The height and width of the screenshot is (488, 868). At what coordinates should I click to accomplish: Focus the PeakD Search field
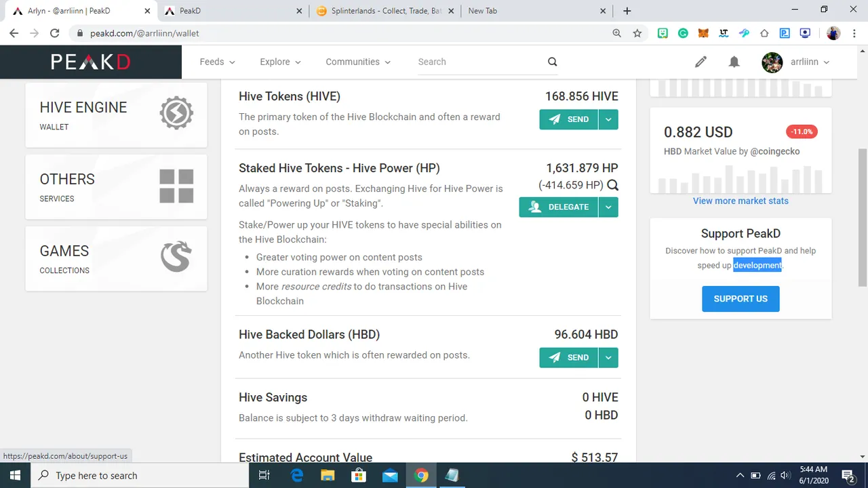pos(480,62)
